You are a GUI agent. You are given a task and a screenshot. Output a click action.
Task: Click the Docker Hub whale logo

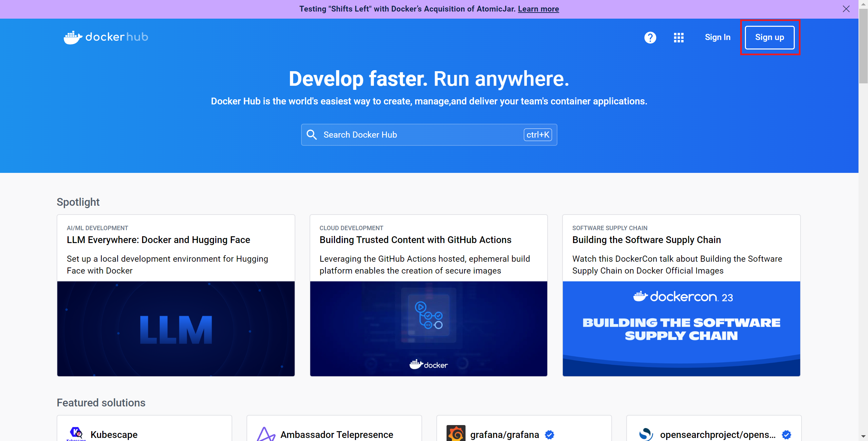[x=73, y=37]
